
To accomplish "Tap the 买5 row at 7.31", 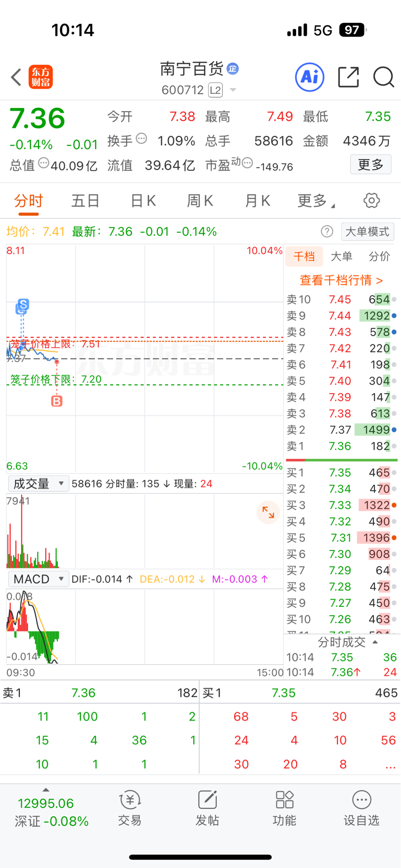I will click(x=342, y=537).
